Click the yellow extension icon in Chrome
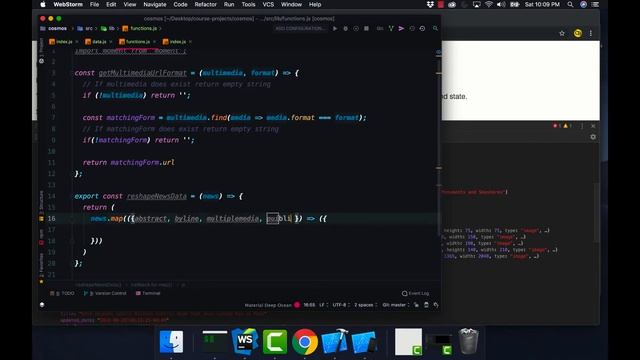This screenshot has width=640, height=360. 578,33
